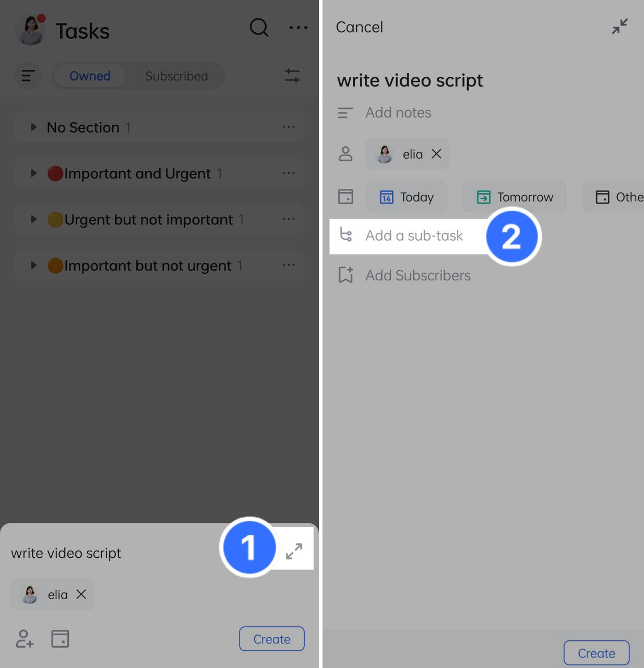Click the expand arrows icon in quick-create panel
This screenshot has height=668, width=644.
(294, 551)
